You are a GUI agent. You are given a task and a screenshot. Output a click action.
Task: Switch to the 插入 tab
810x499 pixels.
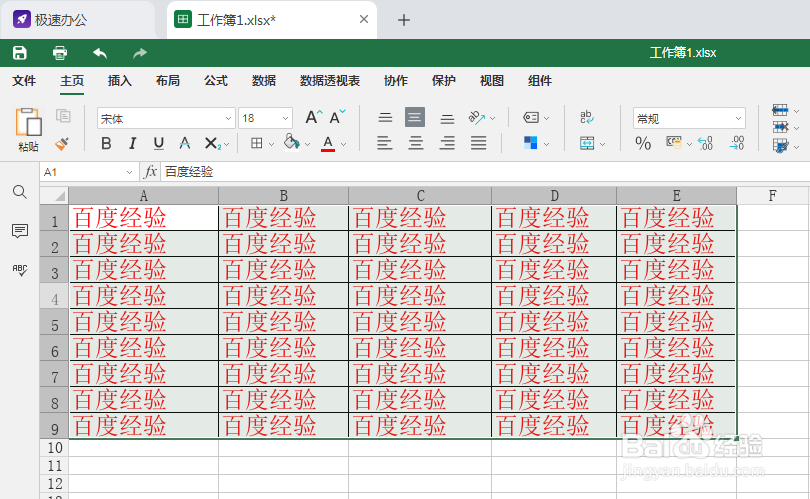[x=120, y=81]
